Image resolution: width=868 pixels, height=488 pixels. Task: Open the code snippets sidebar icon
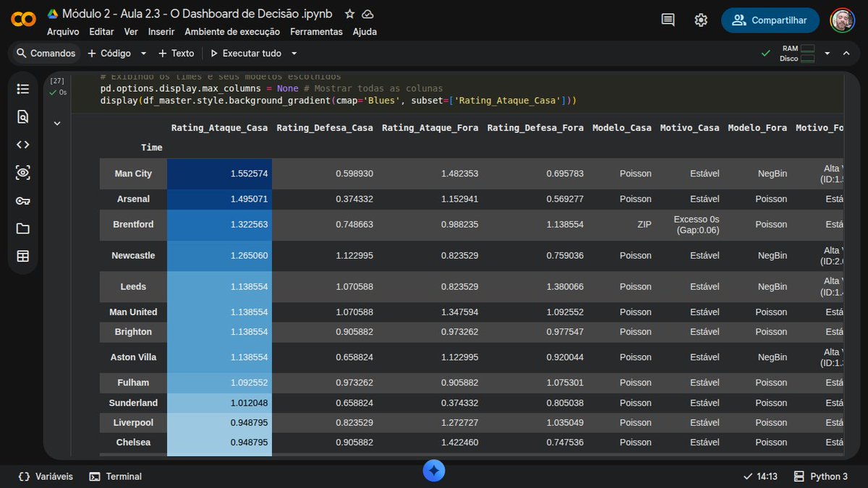[23, 145]
